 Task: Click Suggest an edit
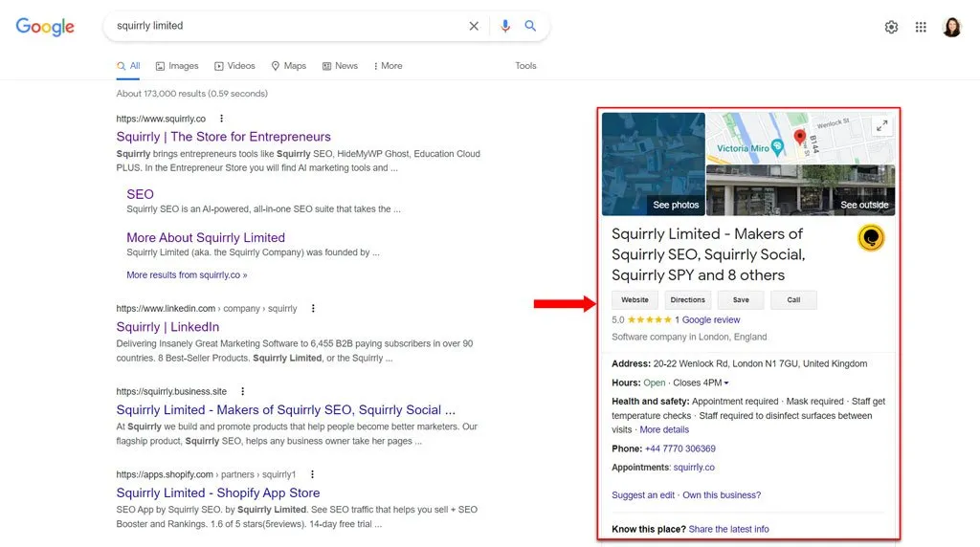(643, 495)
